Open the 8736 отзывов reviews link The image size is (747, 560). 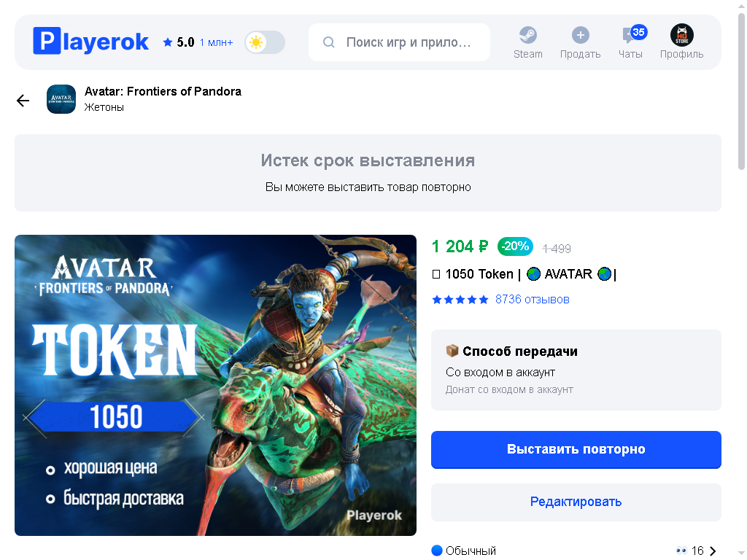pyautogui.click(x=532, y=300)
